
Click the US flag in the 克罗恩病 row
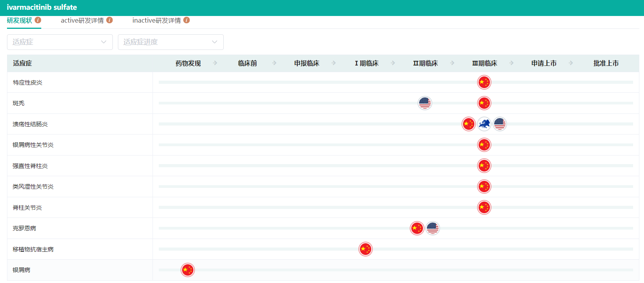pos(432,228)
